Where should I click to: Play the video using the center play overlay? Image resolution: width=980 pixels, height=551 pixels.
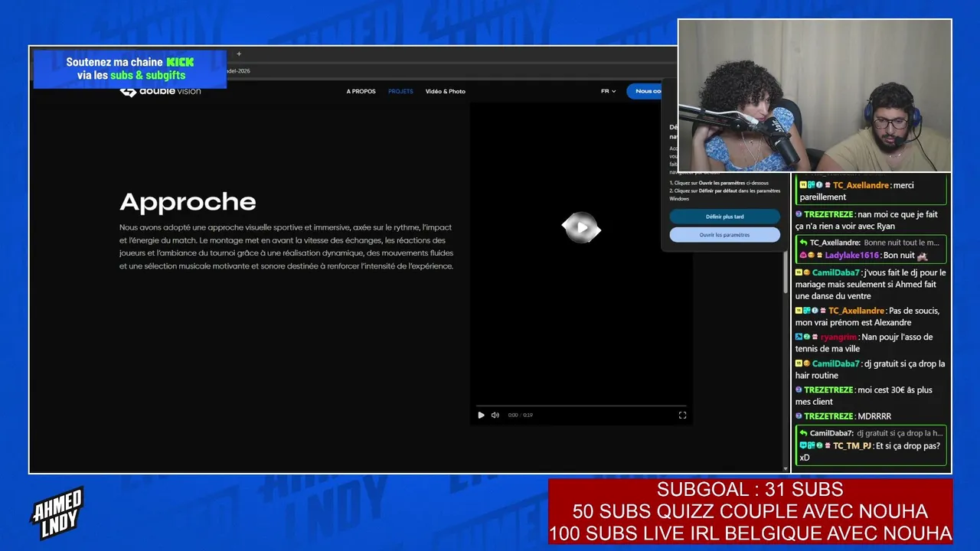pyautogui.click(x=581, y=227)
